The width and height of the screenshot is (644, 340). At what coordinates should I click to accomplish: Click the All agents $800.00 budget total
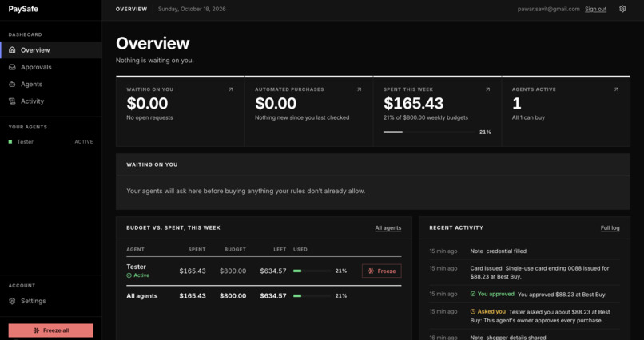233,296
